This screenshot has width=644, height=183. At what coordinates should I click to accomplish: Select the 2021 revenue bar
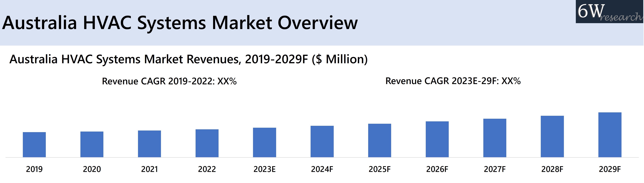pos(149,144)
